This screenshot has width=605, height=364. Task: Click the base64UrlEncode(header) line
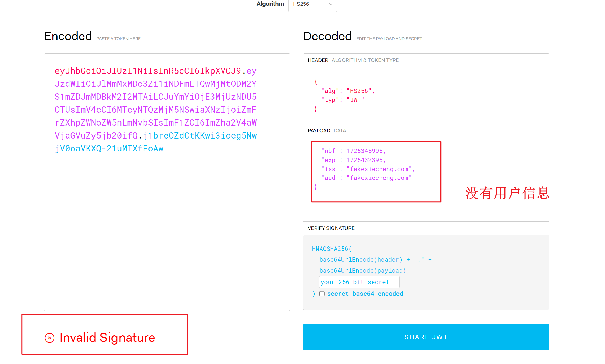[375, 260]
